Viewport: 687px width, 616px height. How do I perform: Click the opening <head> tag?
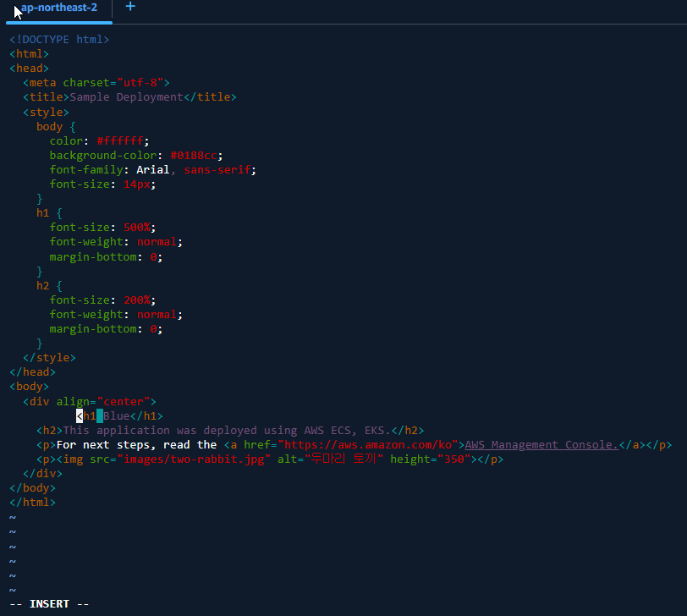(29, 69)
